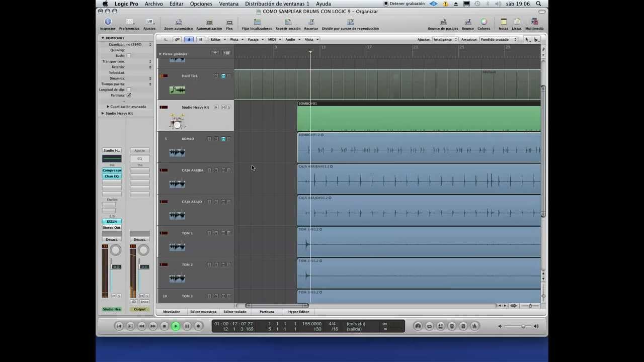The image size is (644, 362).
Task: Toggle the Compressor insert slot
Action: (112, 170)
